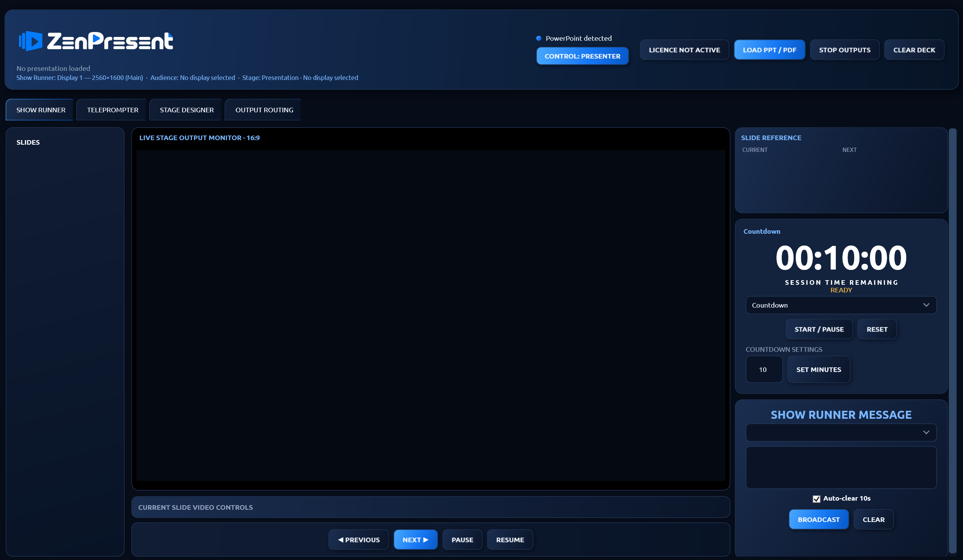Click the countdown minutes input field
The image size is (963, 560).
764,369
